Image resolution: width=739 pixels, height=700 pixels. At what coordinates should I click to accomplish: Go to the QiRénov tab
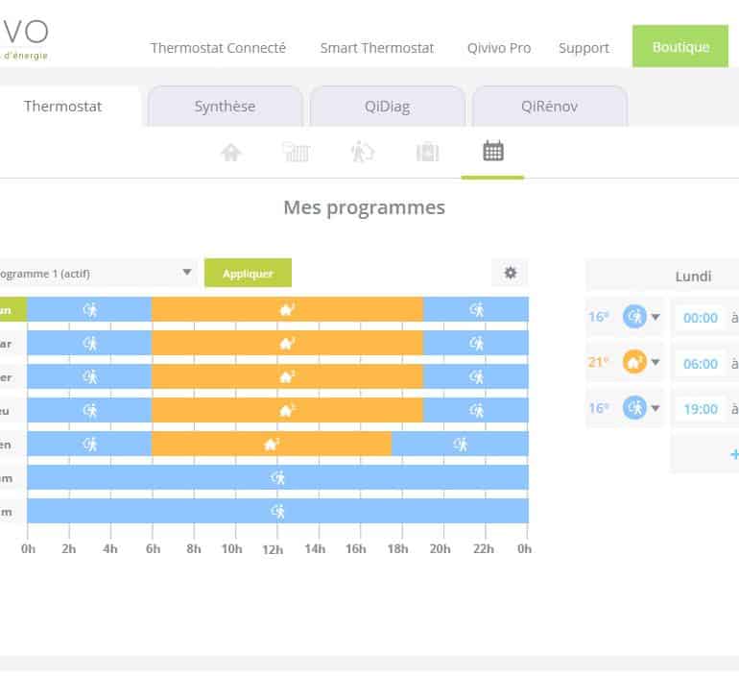549,107
